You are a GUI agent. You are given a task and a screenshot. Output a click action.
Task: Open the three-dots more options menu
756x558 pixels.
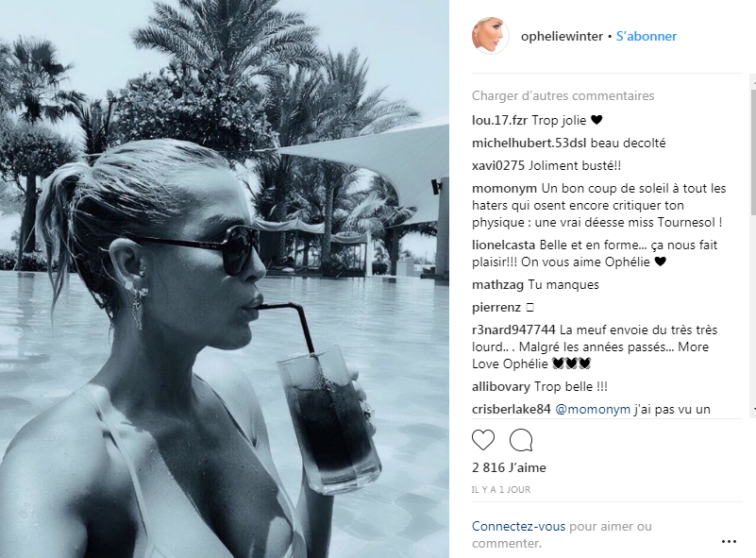(729, 542)
